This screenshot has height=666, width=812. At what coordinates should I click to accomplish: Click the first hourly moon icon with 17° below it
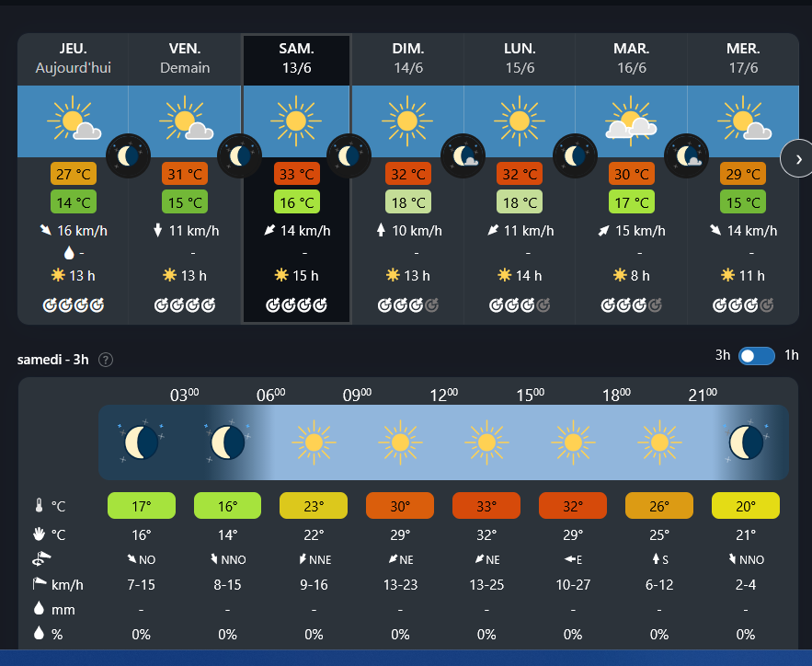(x=141, y=442)
